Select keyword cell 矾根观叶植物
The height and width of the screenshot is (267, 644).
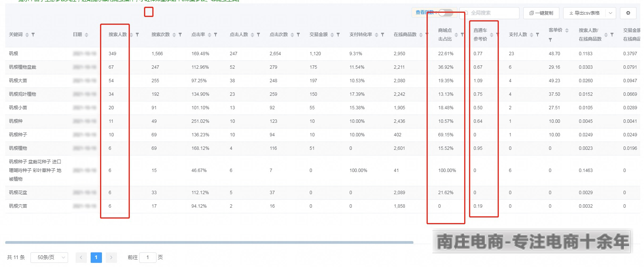point(23,94)
